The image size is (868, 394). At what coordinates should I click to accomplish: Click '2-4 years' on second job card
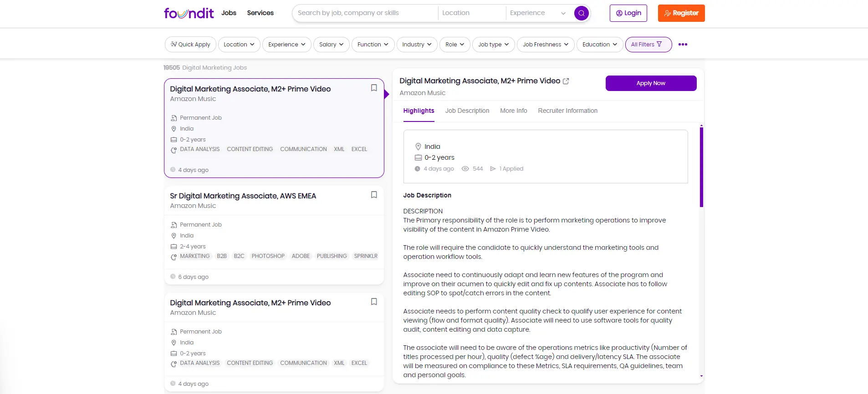(x=193, y=247)
